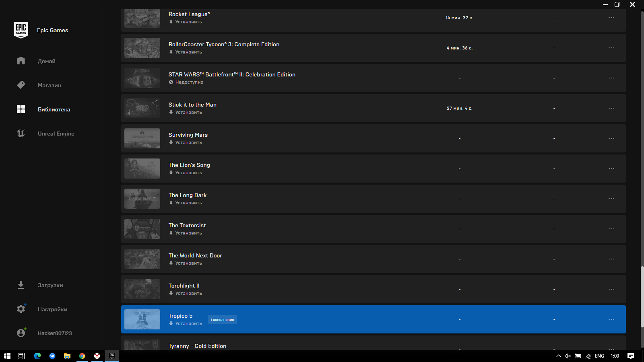Image resolution: width=644 pixels, height=362 pixels.
Task: Open the Hacker007123 account profile
Action: (55, 333)
